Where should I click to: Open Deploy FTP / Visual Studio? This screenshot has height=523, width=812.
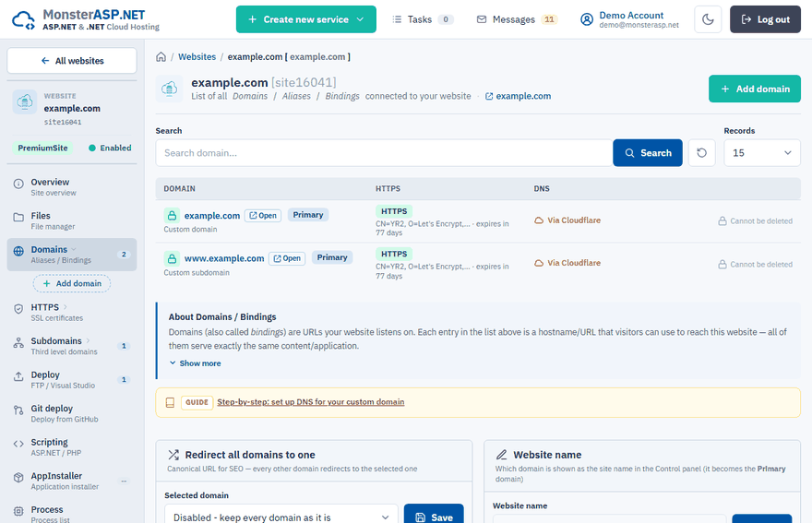72,379
